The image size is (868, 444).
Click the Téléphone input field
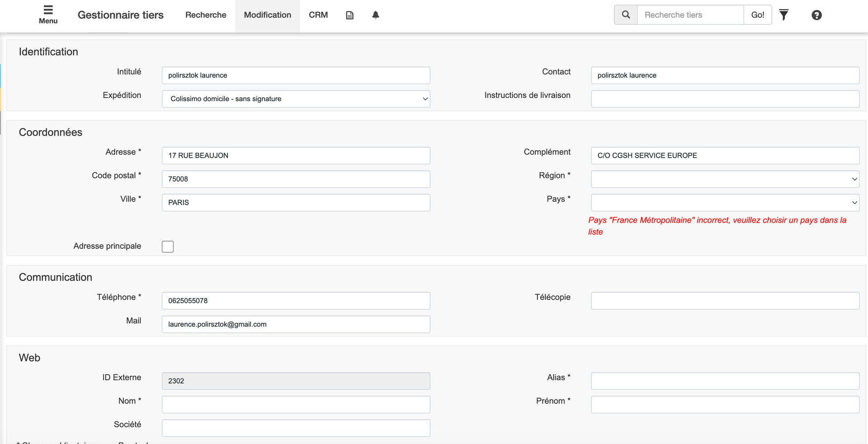pyautogui.click(x=296, y=301)
